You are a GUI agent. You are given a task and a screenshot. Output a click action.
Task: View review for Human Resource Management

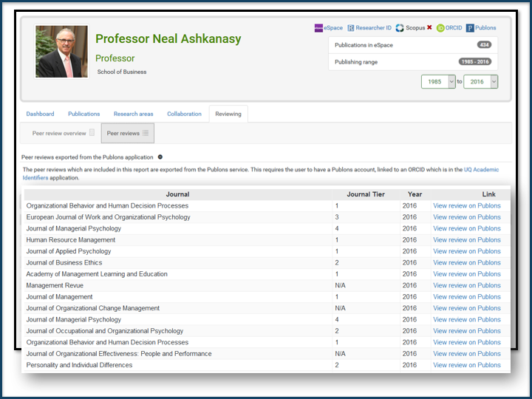pyautogui.click(x=467, y=240)
